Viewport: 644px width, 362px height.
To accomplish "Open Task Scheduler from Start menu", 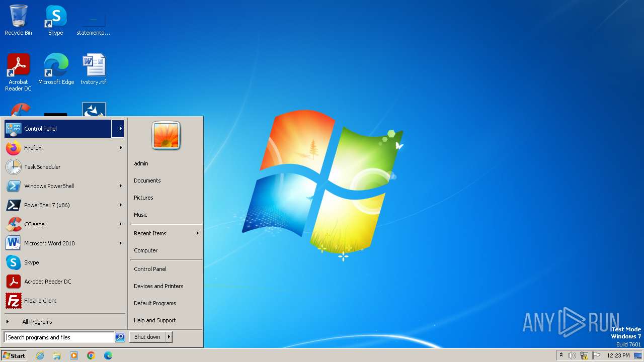I will coord(64,167).
